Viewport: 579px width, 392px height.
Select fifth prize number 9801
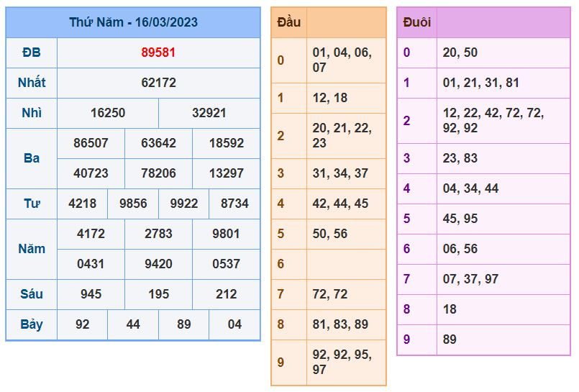(226, 234)
